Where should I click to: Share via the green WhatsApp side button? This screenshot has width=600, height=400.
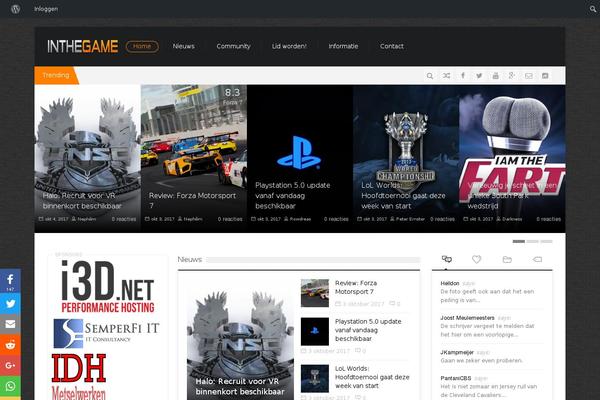tap(10, 386)
